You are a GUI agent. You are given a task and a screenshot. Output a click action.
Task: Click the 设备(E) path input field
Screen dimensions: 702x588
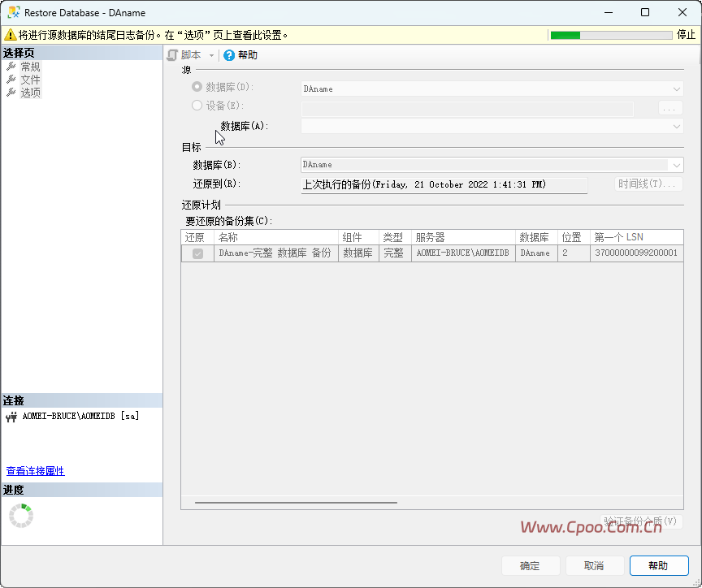click(467, 108)
